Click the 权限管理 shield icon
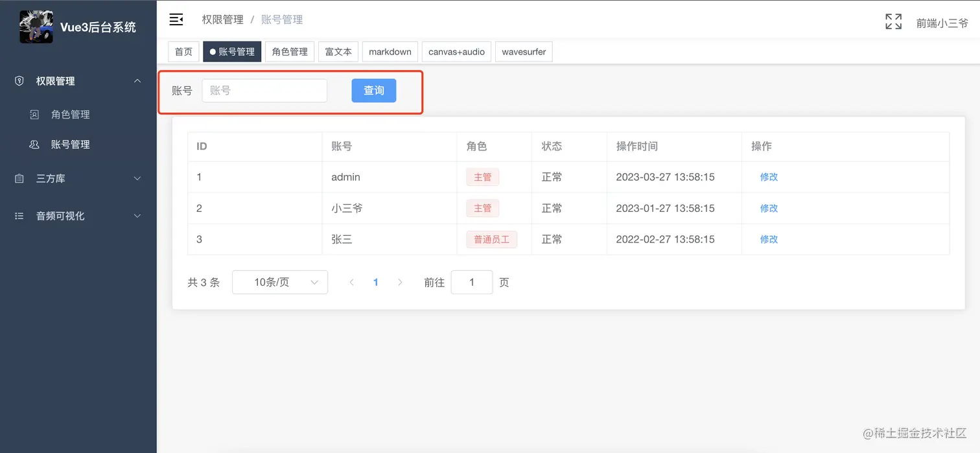The height and width of the screenshot is (453, 980). click(19, 81)
